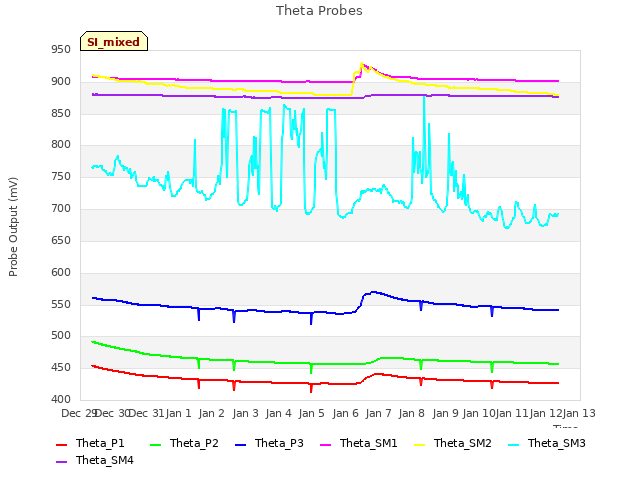Click the green Theta_P2 legend color marker
The image size is (640, 480).
tap(155, 444)
